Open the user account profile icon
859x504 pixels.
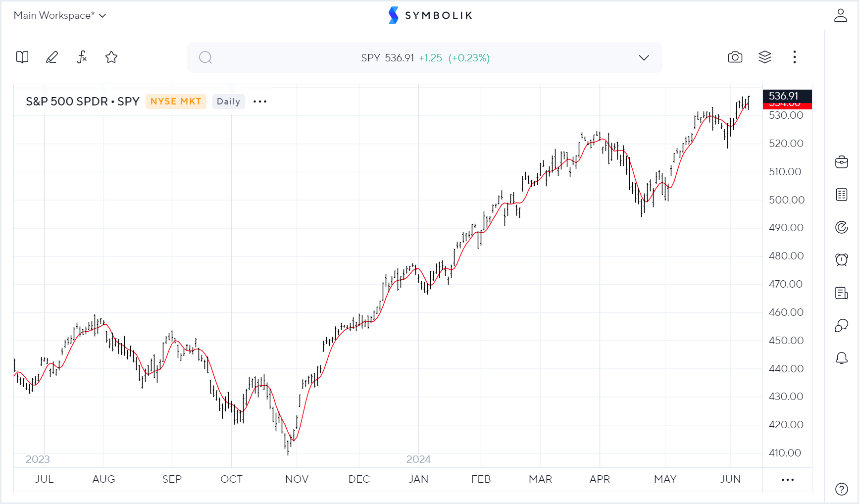[841, 15]
